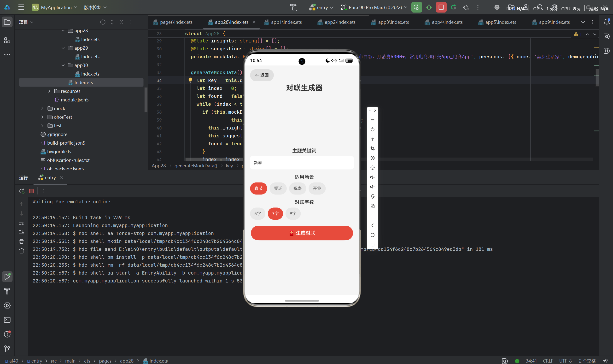Viewport: 613px width, 364px height.
Task: Stop the running app with red stop button
Action: pos(441,7)
